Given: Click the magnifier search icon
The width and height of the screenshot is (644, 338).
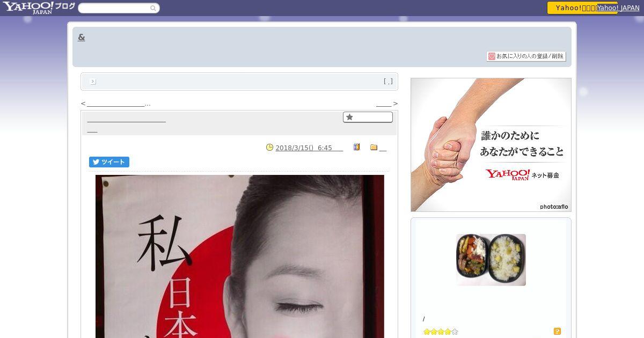Looking at the screenshot, I should click(153, 8).
